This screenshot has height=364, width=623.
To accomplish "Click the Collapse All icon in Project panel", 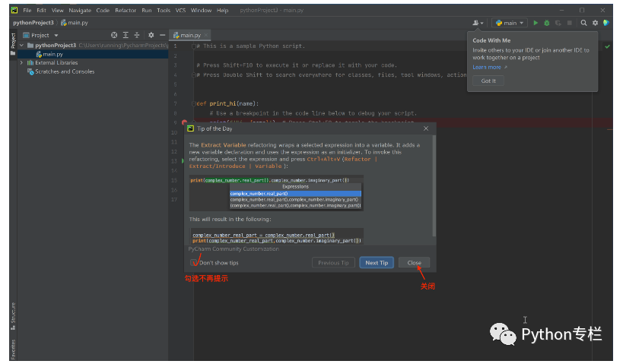I will [x=137, y=35].
